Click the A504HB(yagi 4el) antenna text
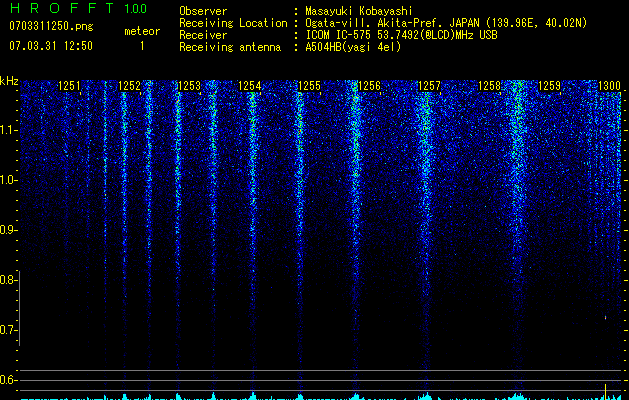Viewport: 629px width, 400px height. point(353,47)
